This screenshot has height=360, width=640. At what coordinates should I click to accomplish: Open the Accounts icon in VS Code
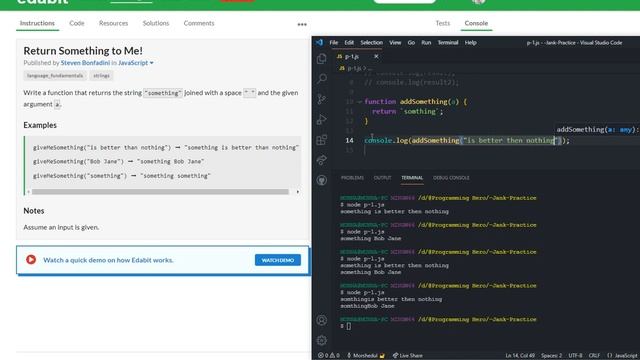(322, 320)
